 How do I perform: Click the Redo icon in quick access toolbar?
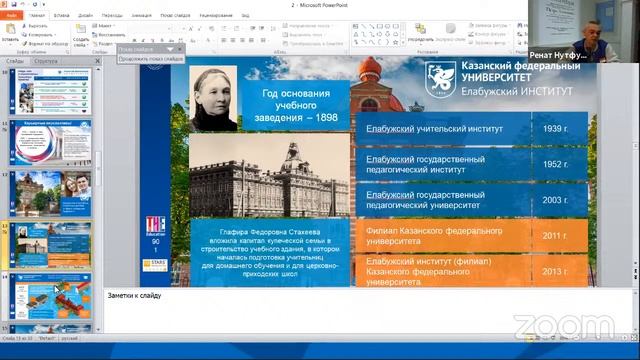point(35,4)
